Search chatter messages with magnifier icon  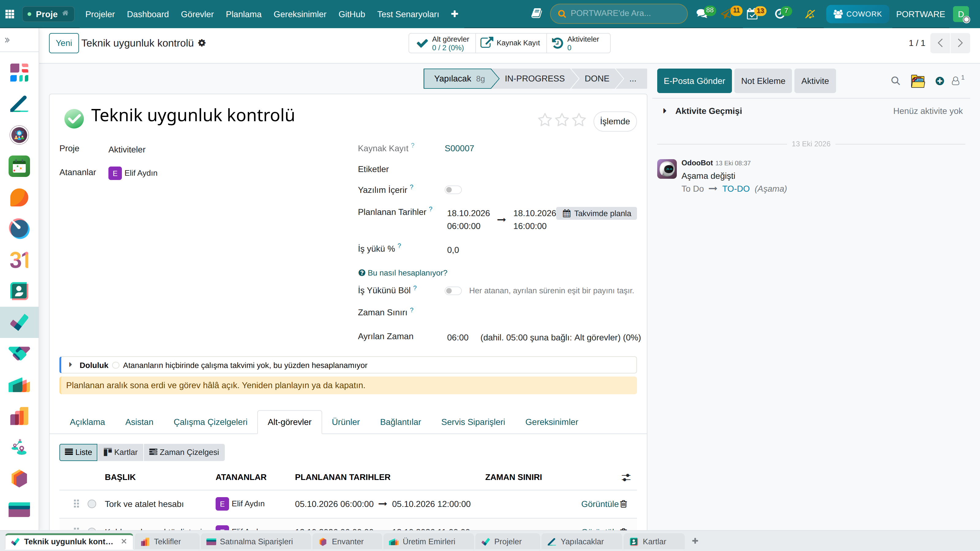coord(895,81)
